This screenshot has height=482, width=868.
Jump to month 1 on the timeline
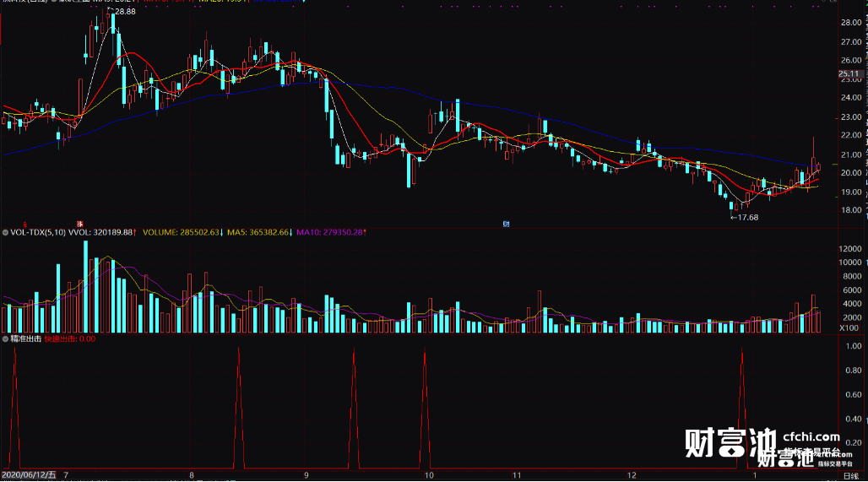(755, 474)
